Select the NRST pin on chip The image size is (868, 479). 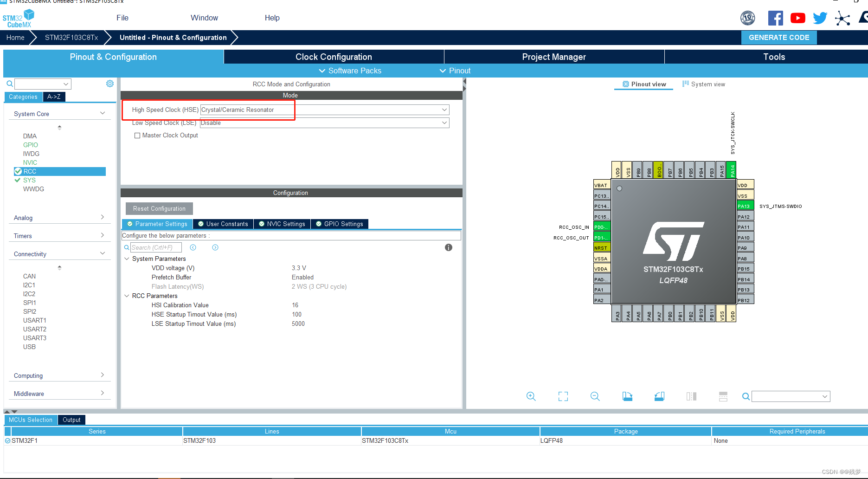click(602, 248)
